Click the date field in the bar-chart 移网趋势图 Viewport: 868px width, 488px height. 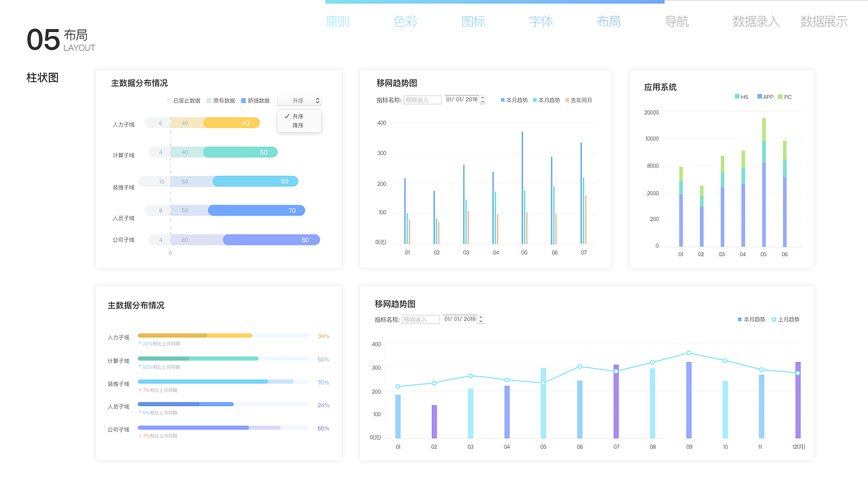click(x=461, y=100)
